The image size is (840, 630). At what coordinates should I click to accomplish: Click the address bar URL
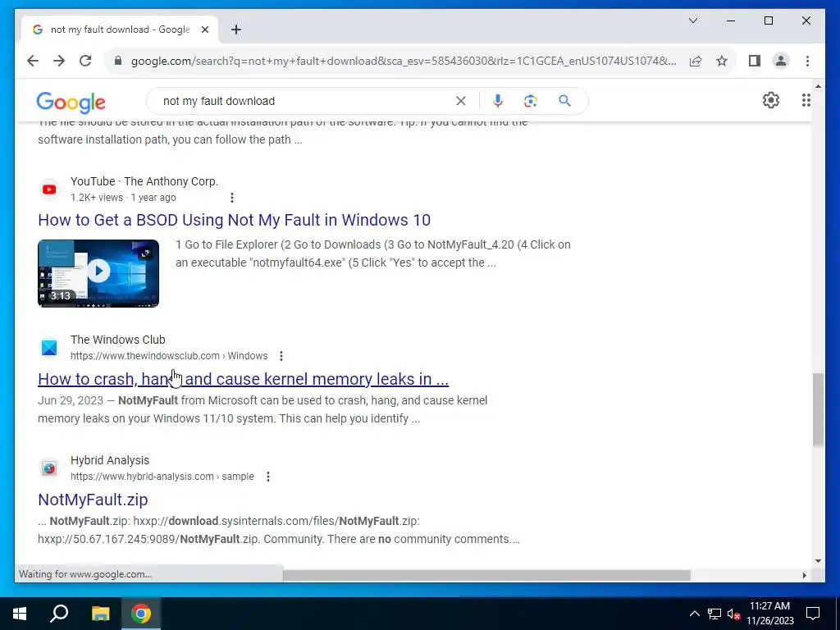coord(403,61)
